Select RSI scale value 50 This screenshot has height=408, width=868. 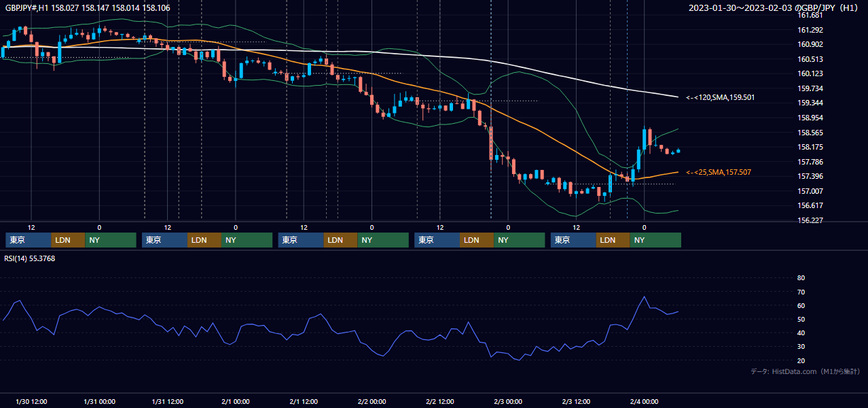(801, 319)
